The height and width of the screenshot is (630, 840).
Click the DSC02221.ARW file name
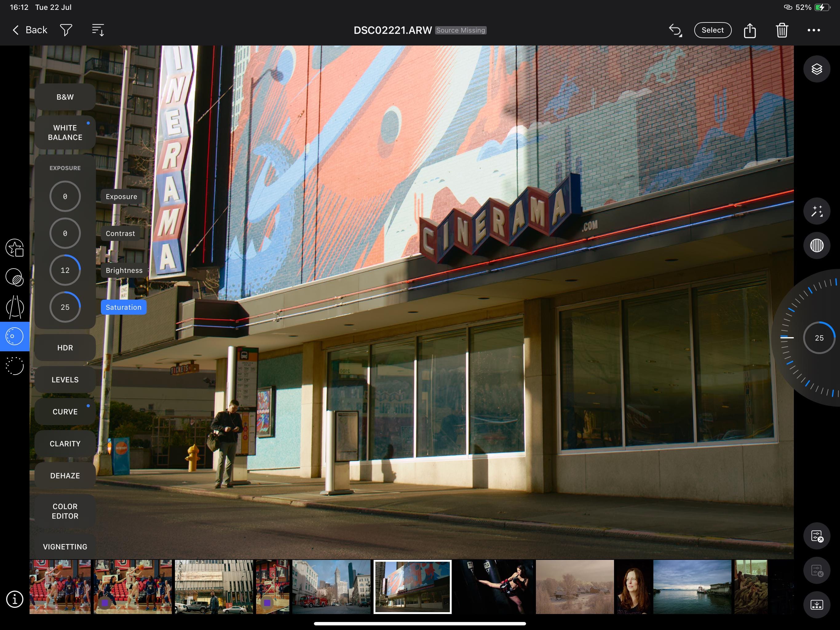coord(393,30)
